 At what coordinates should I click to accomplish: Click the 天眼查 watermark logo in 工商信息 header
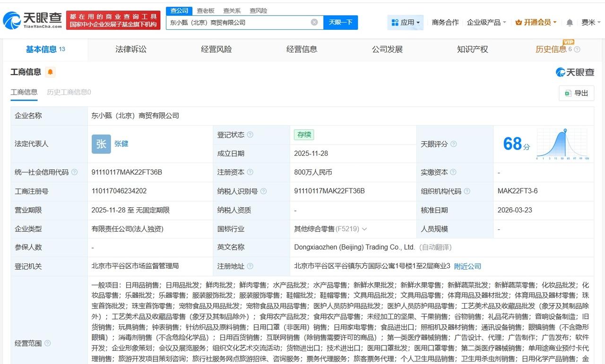[575, 72]
